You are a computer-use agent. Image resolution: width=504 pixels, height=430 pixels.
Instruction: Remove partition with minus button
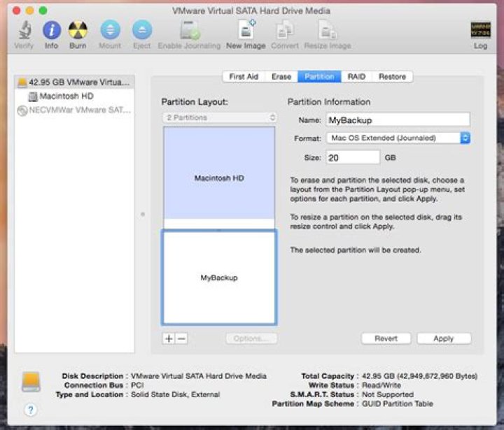pos(181,338)
